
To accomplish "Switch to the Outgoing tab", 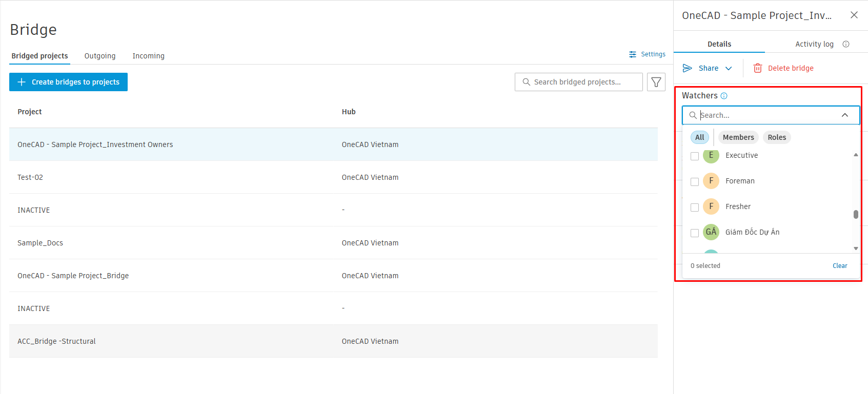I will coord(100,56).
